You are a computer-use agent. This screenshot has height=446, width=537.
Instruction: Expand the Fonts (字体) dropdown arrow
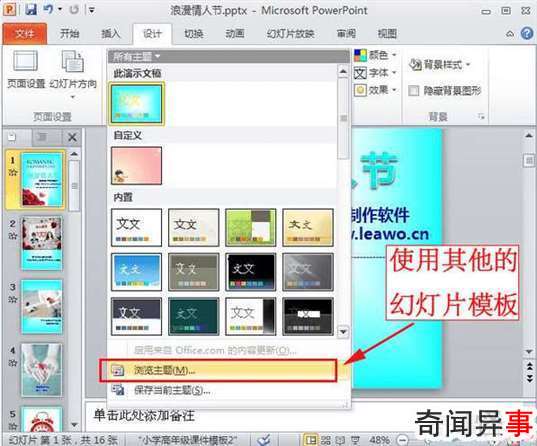[394, 73]
